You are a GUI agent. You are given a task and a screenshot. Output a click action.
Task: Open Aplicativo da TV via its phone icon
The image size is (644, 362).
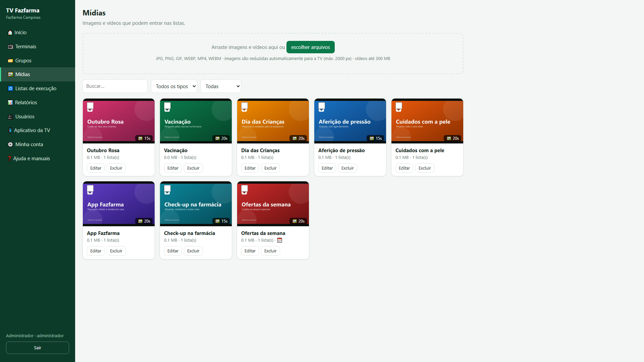(x=10, y=130)
